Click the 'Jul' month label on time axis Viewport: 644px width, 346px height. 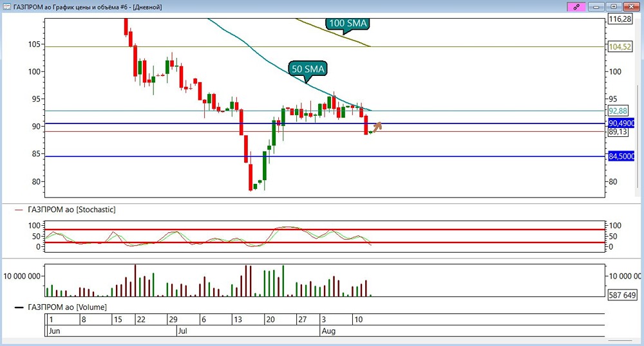[x=182, y=331]
